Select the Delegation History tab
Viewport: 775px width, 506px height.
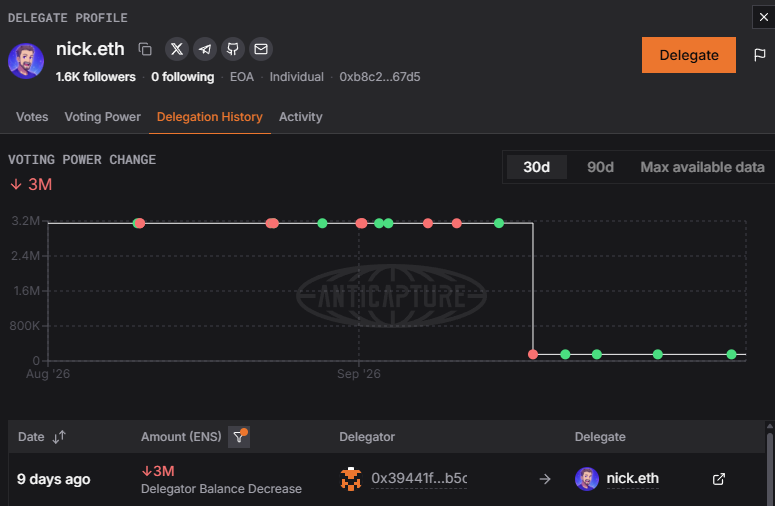pos(210,117)
